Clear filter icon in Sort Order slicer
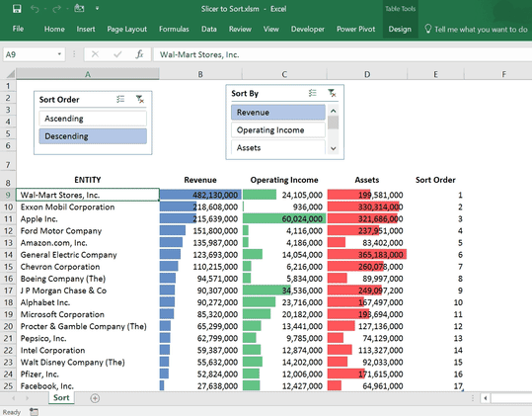This screenshot has height=416, width=532. pyautogui.click(x=140, y=99)
